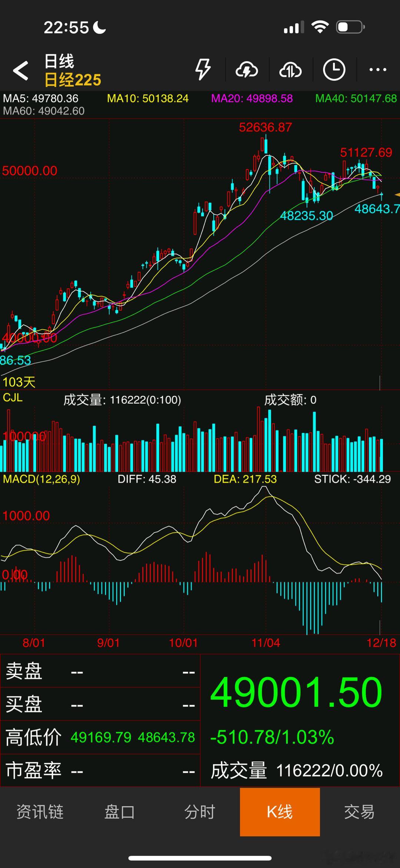Tap the 52636.87 high price label
The width and height of the screenshot is (400, 868).
pyautogui.click(x=266, y=128)
